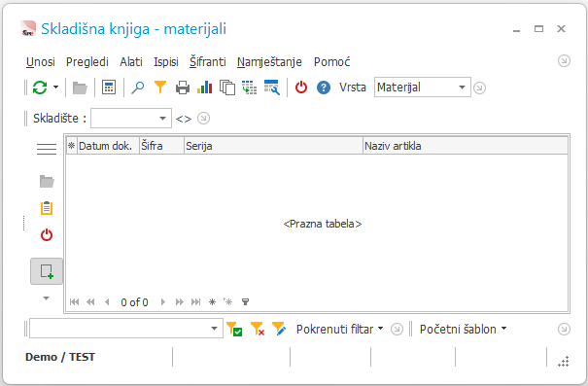The width and height of the screenshot is (588, 386).
Task: Click the goto bookmark navigator button
Action: pos(228,301)
